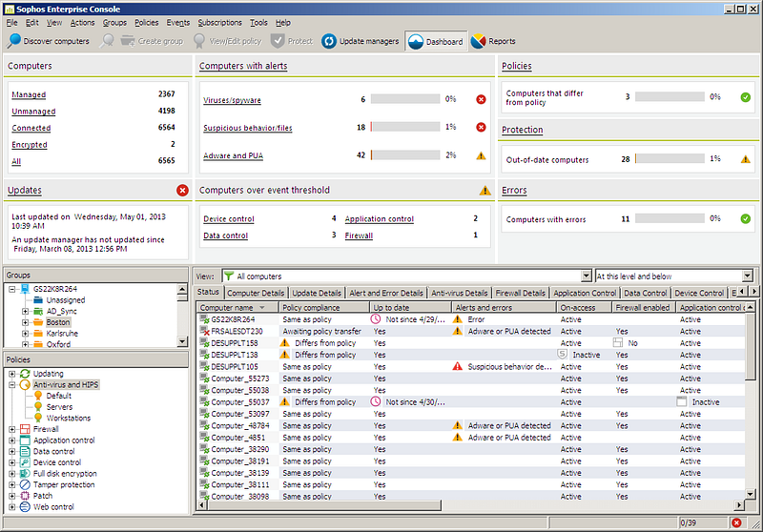This screenshot has height=532, width=763.
Task: Click the Dashboard toolbar button
Action: [436, 41]
